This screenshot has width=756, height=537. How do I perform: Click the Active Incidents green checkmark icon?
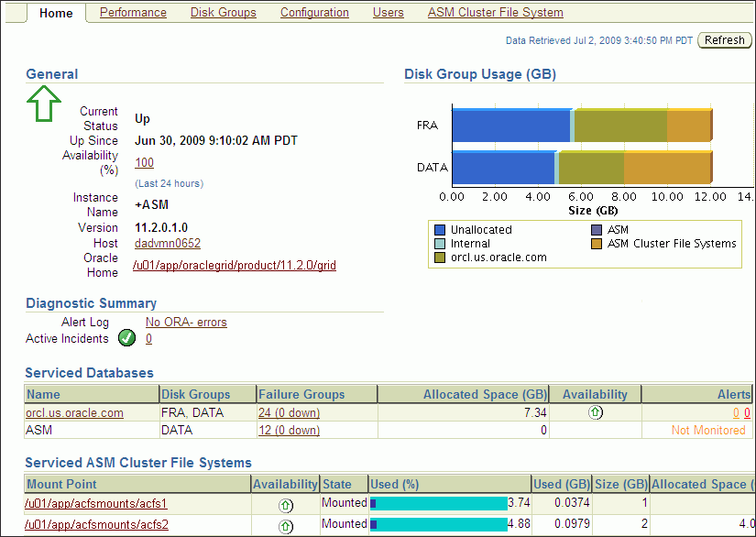[x=126, y=338]
